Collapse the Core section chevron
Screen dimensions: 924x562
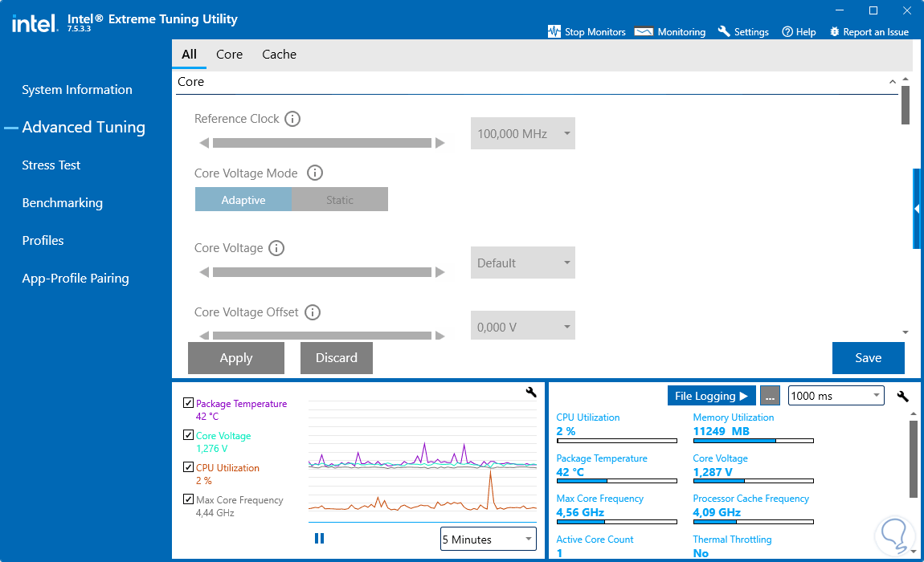click(892, 82)
